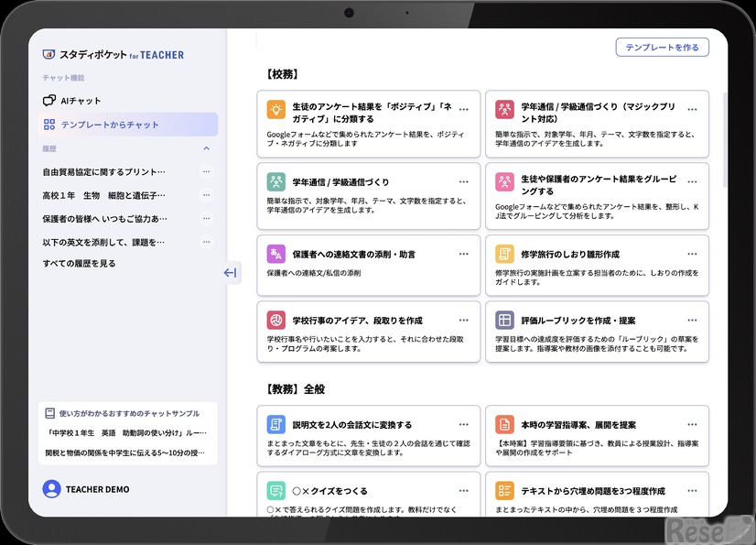Image resolution: width=756 pixels, height=545 pixels.
Task: Open 保護者への連絡文書の添削・助言 template
Action: (369, 266)
